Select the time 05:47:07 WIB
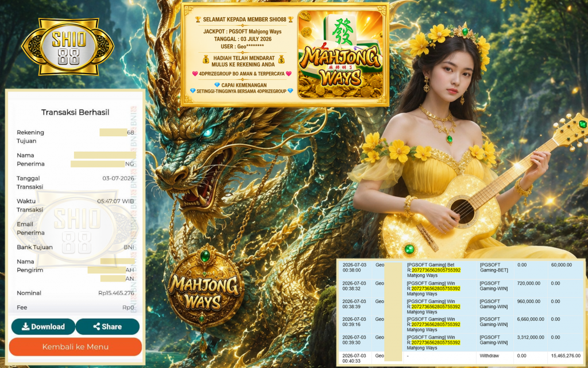This screenshot has height=368, width=588. (x=115, y=201)
